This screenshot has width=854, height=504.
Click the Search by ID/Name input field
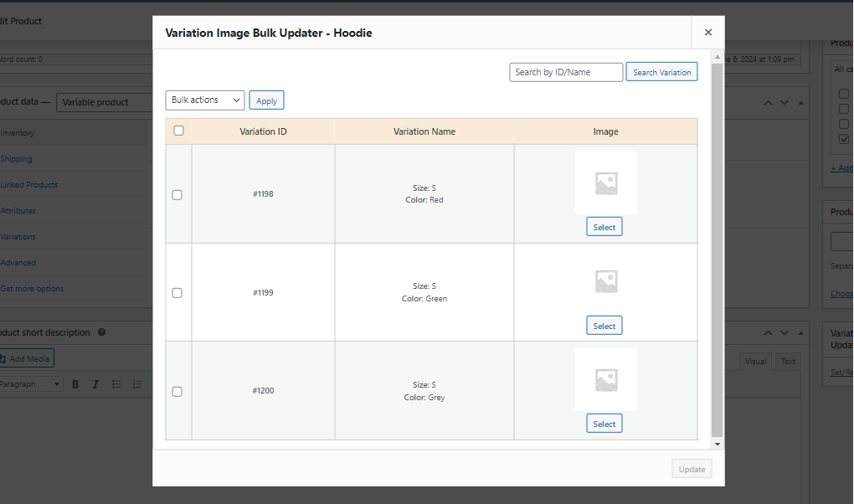pyautogui.click(x=566, y=71)
